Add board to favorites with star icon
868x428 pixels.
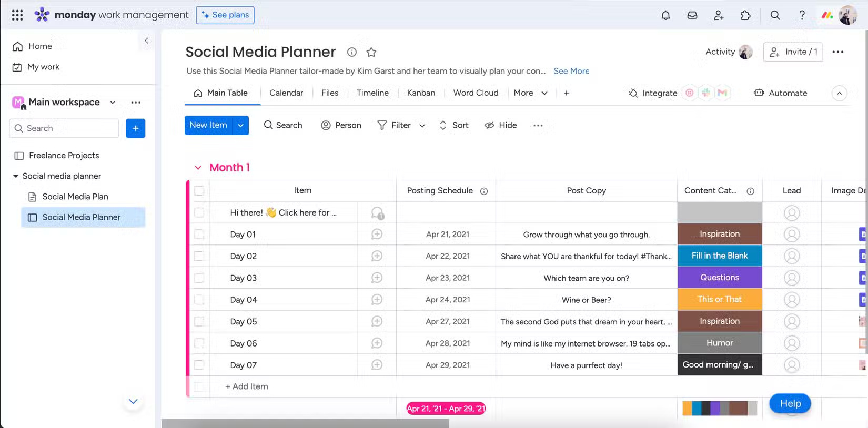[371, 52]
